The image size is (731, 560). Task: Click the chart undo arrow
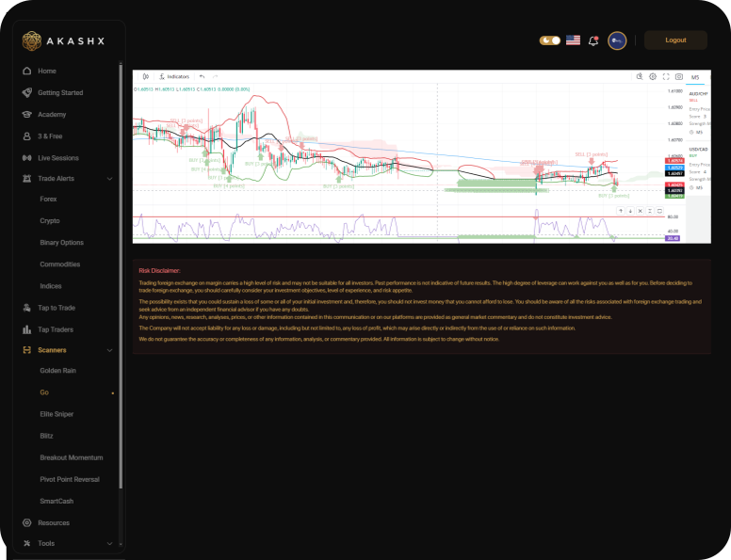[x=202, y=76]
